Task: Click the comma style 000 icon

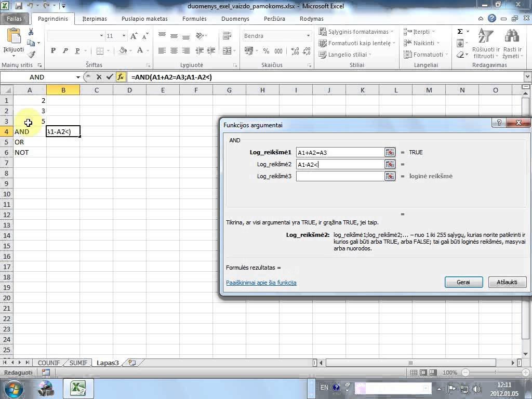Action: [278, 51]
